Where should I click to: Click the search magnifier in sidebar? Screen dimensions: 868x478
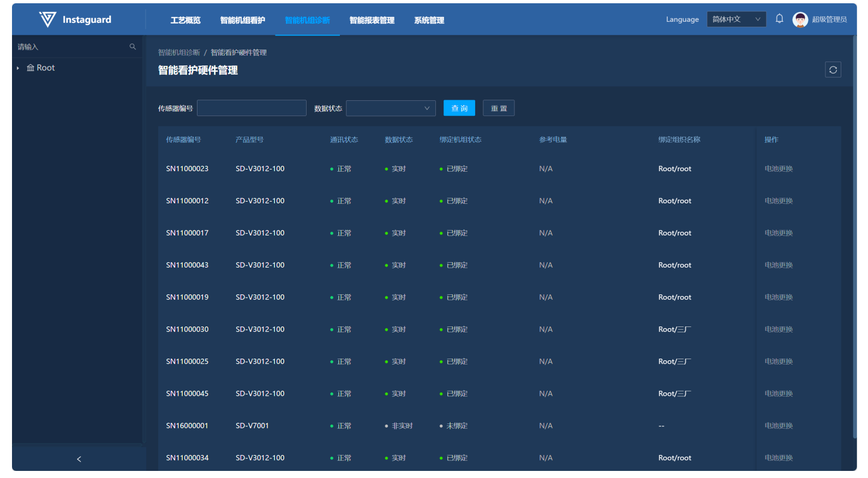(133, 47)
